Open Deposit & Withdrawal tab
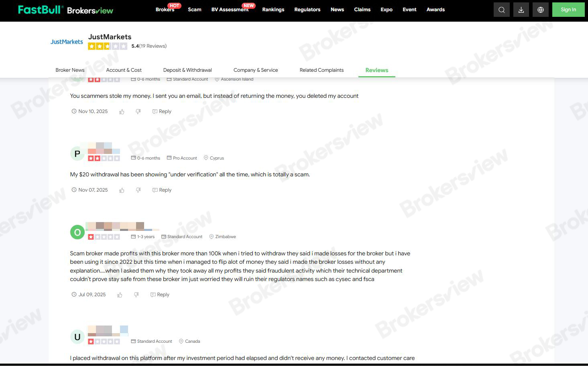Image resolution: width=588 pixels, height=366 pixels. 187,70
